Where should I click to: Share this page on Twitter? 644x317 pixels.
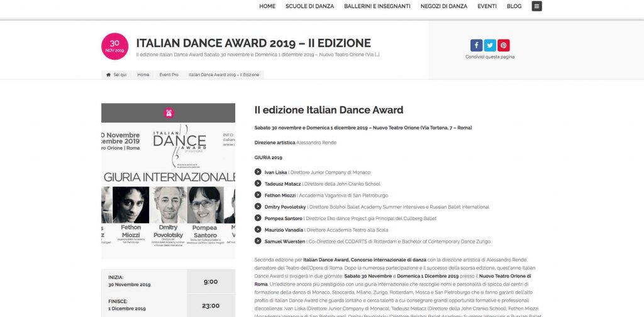point(489,45)
